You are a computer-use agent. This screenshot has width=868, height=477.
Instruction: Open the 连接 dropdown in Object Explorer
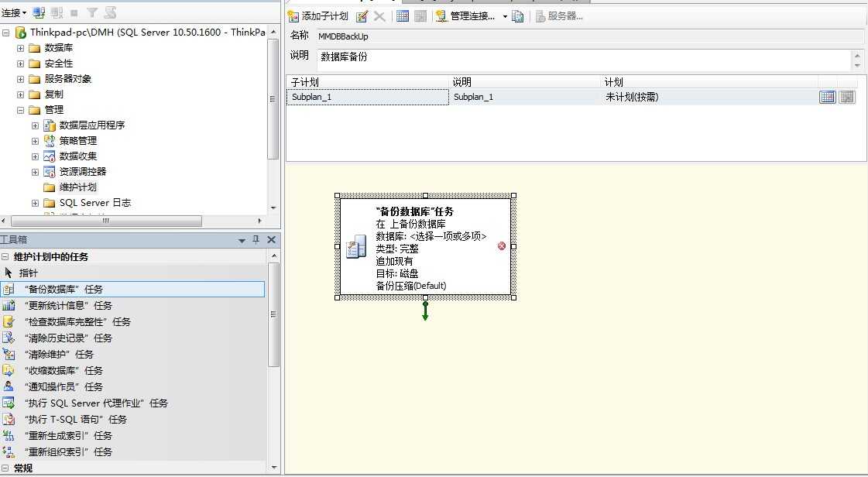(x=14, y=12)
